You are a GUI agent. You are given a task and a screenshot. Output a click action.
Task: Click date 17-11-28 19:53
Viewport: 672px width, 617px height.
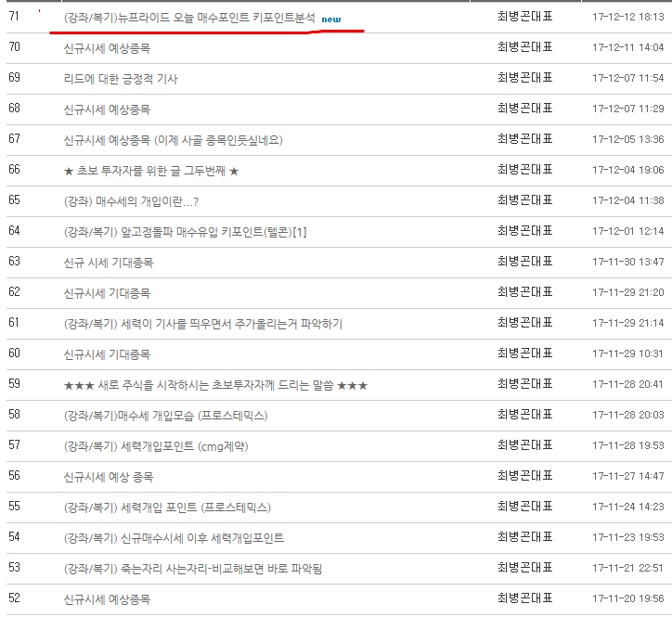tap(628, 445)
